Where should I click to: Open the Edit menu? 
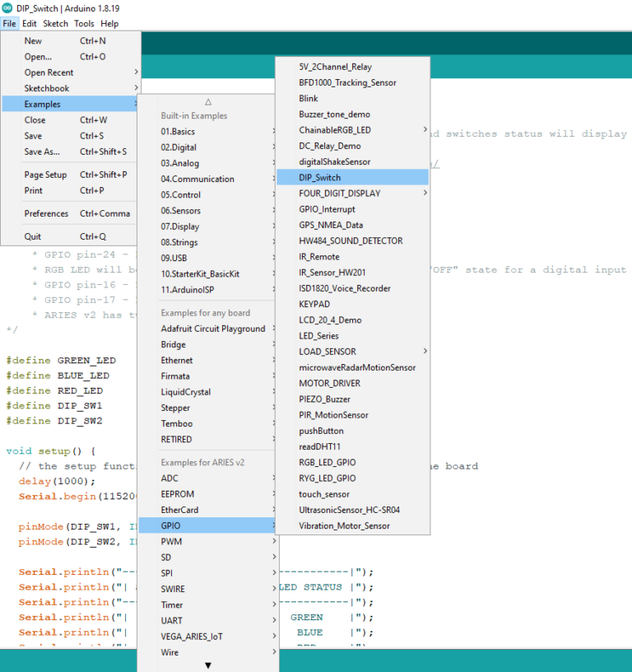[29, 24]
